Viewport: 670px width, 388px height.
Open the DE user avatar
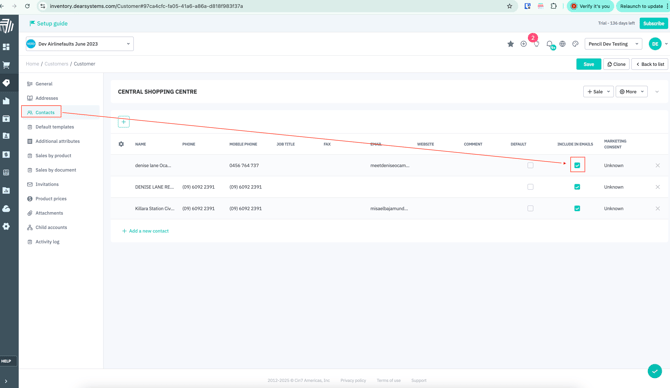click(x=655, y=44)
